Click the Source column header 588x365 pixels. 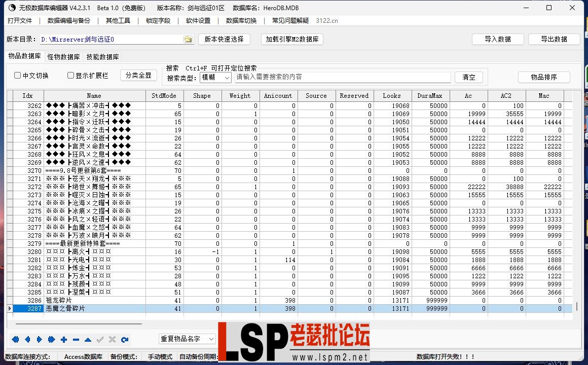pos(316,96)
